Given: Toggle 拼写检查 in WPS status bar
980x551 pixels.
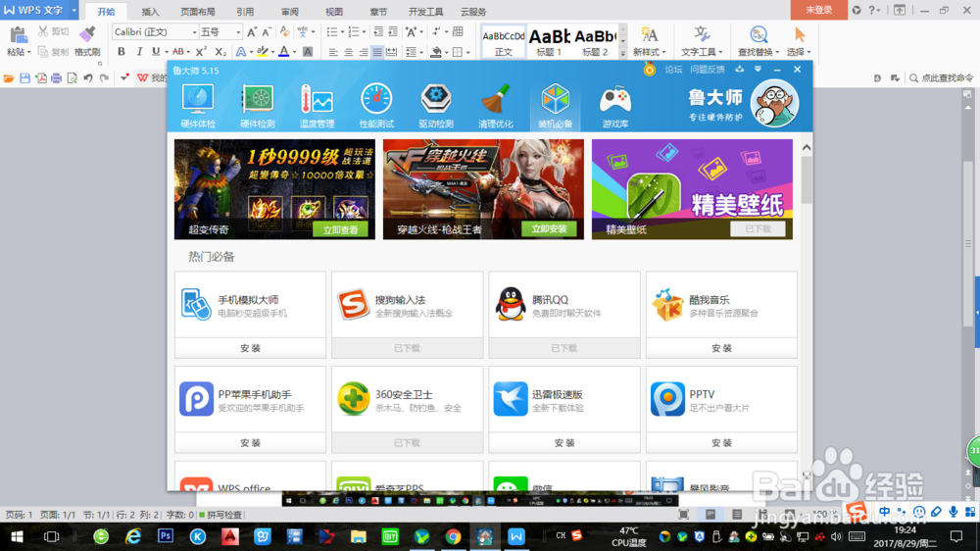Looking at the screenshot, I should point(220,515).
